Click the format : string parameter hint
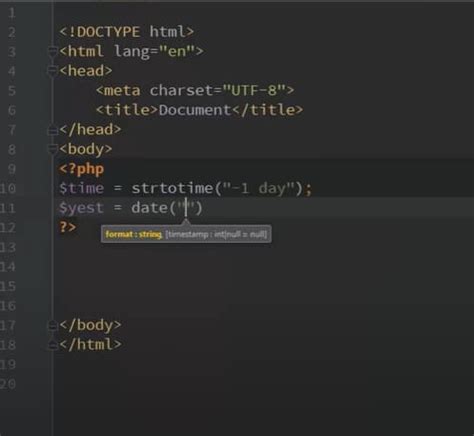 pos(134,234)
